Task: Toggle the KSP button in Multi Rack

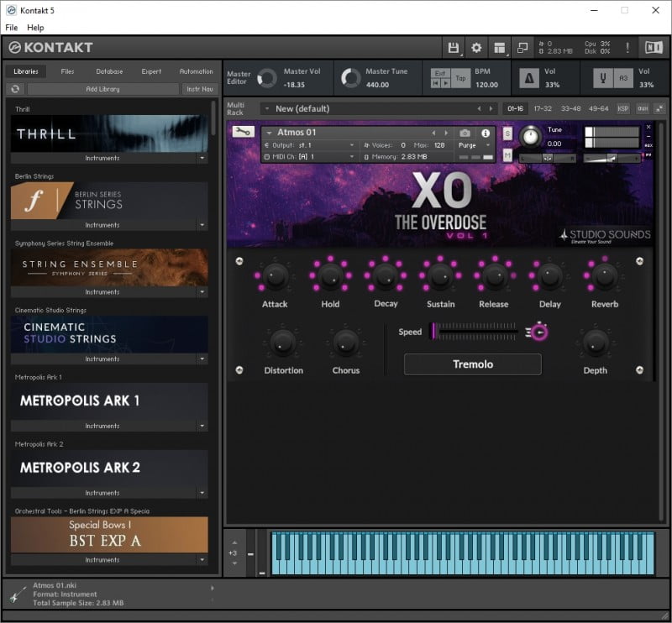Action: pyautogui.click(x=622, y=108)
